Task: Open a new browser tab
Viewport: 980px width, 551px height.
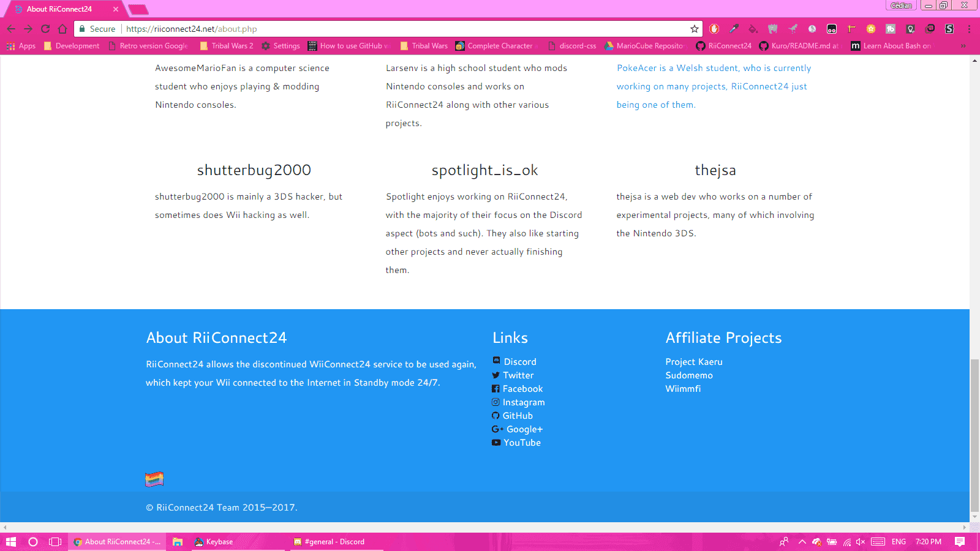Action: pos(138,9)
